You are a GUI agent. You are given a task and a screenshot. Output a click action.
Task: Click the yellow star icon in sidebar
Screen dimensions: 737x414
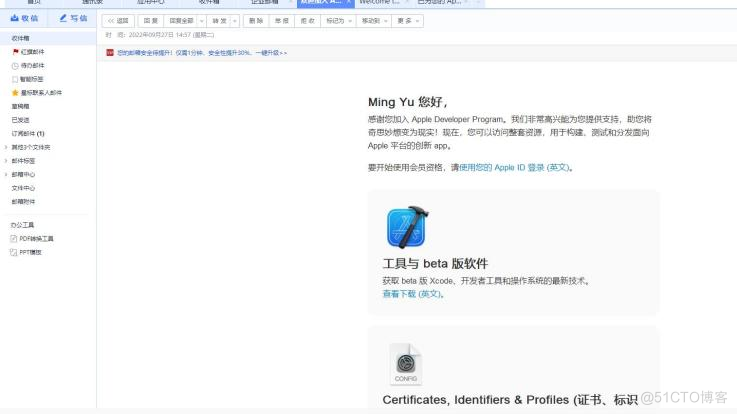pyautogui.click(x=15, y=93)
